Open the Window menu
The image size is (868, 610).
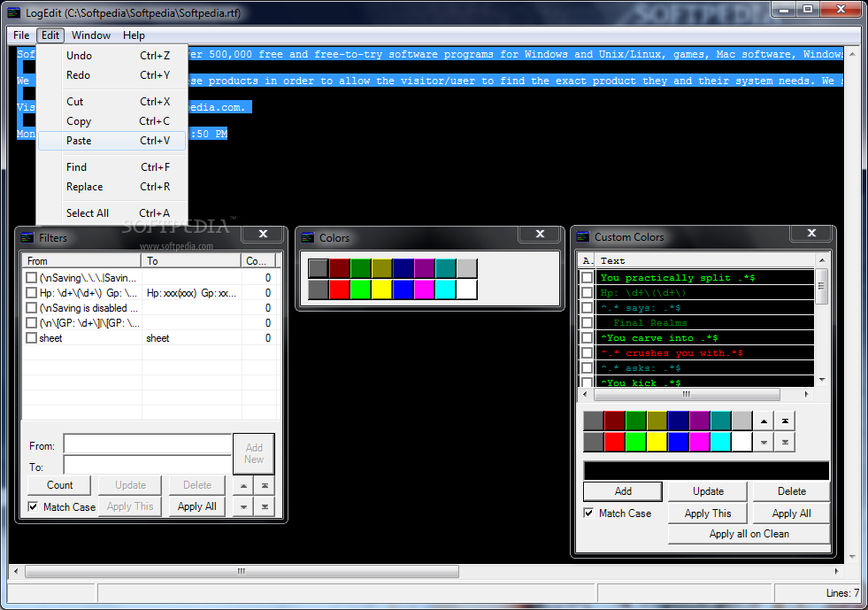[91, 35]
